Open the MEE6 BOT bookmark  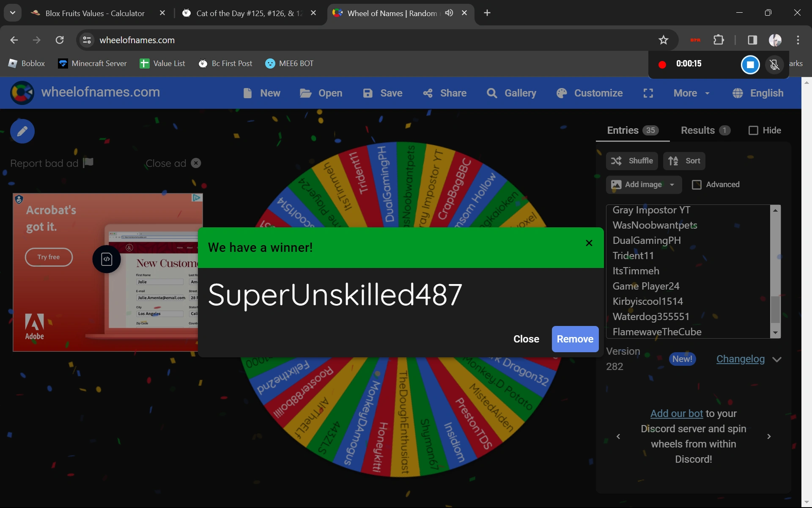tap(289, 63)
